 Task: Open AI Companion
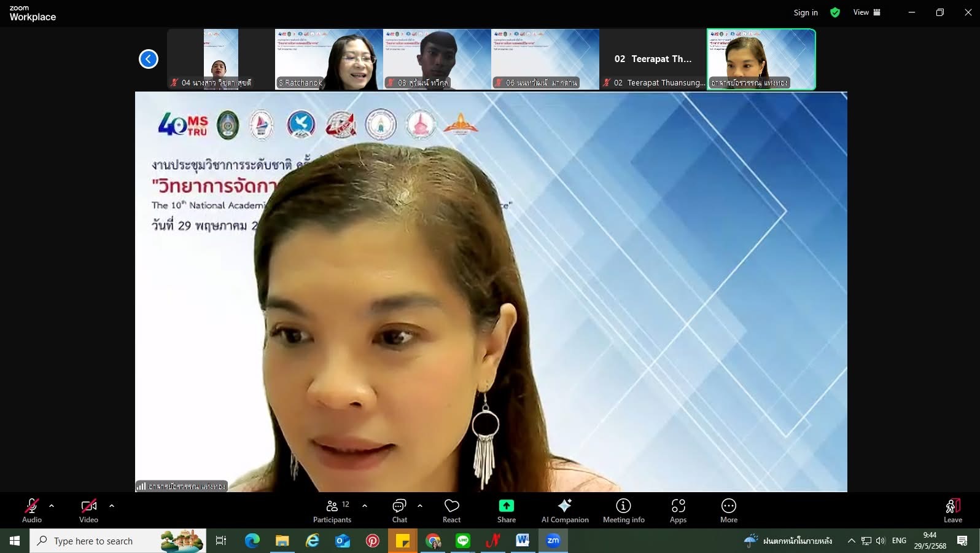(x=564, y=511)
